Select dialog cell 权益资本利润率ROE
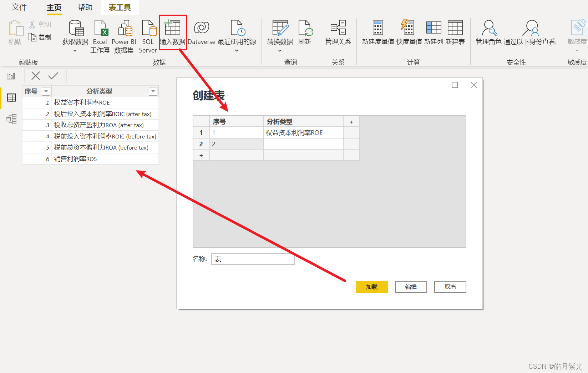The image size is (588, 373). 303,133
